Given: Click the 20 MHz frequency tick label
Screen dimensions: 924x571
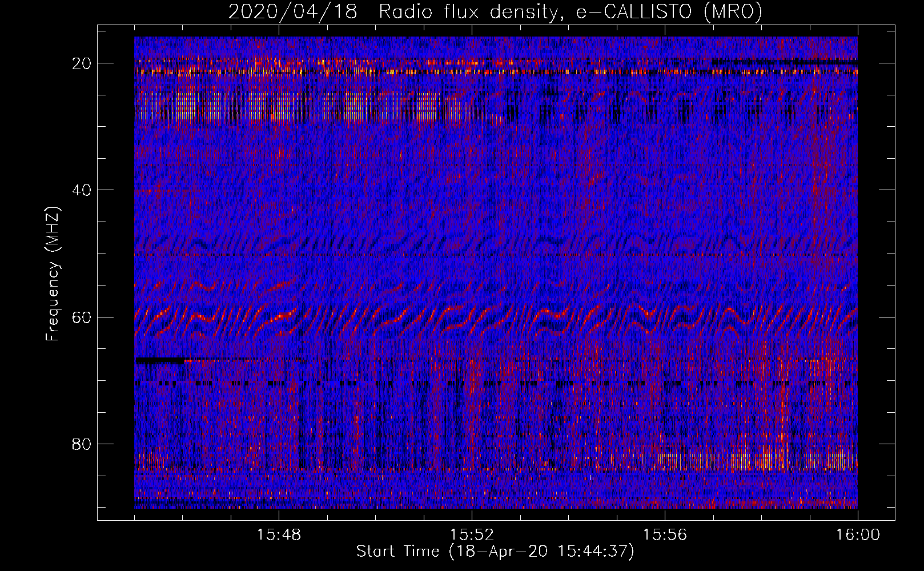Looking at the screenshot, I should pos(82,63).
